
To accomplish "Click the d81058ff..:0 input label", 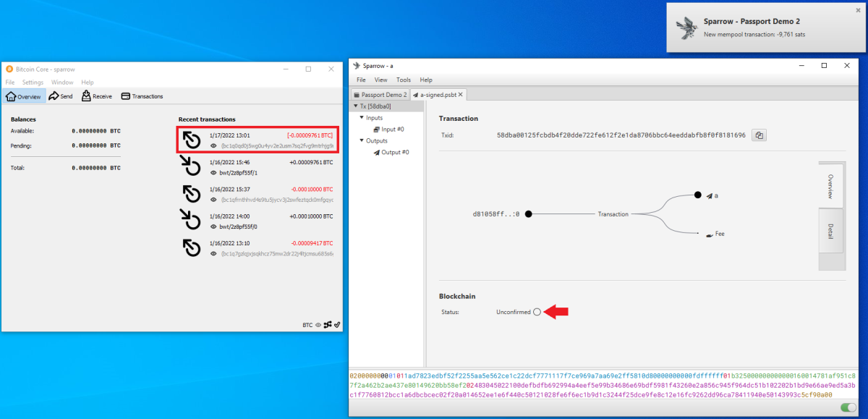I will point(496,214).
